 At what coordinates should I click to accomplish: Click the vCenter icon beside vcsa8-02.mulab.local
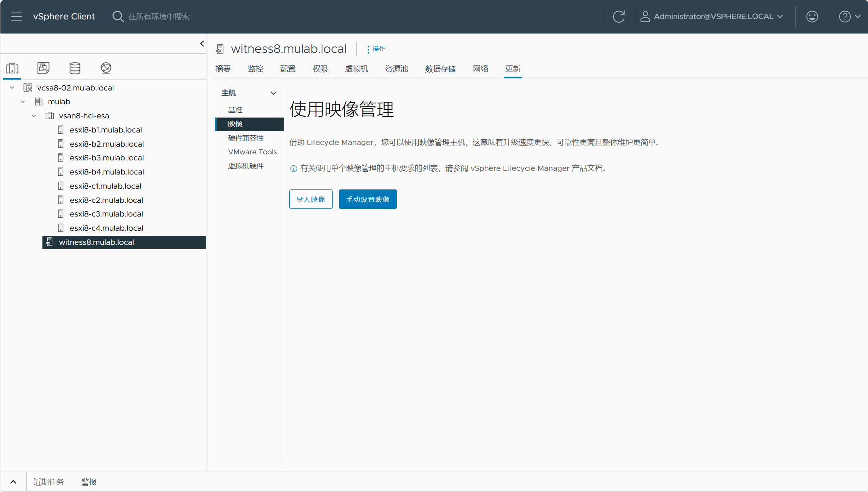point(28,88)
